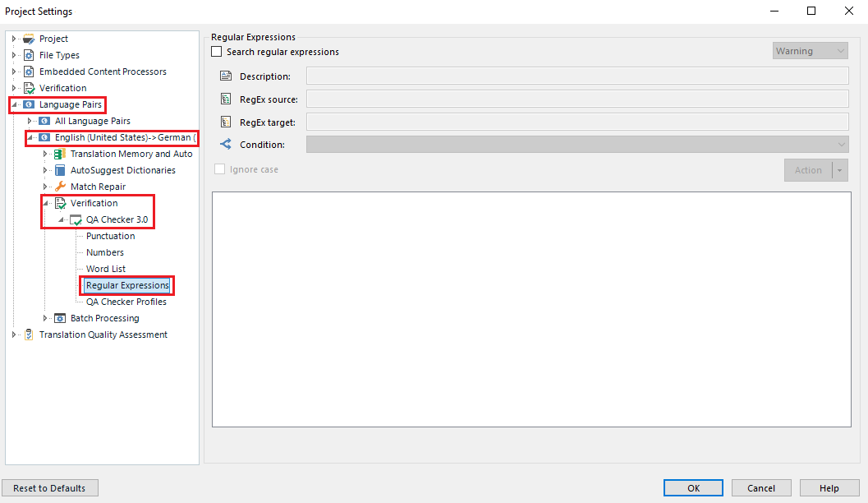Toggle the Ignore case checkbox
The height and width of the screenshot is (503, 868).
[x=218, y=168]
